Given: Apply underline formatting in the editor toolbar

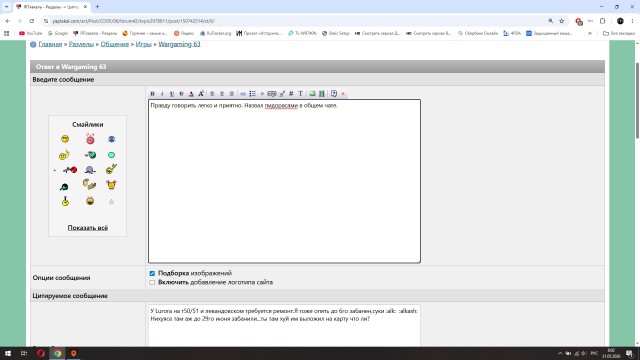Looking at the screenshot, I should click(172, 93).
